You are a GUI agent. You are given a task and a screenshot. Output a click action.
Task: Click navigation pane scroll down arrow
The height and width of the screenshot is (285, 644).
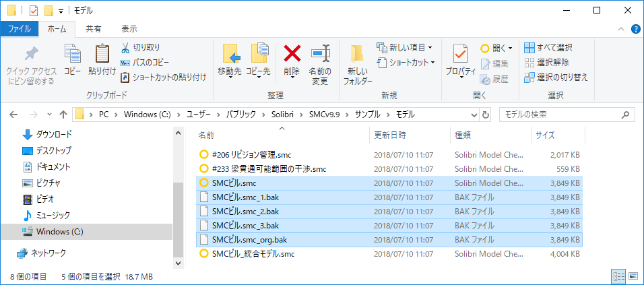click(x=178, y=263)
